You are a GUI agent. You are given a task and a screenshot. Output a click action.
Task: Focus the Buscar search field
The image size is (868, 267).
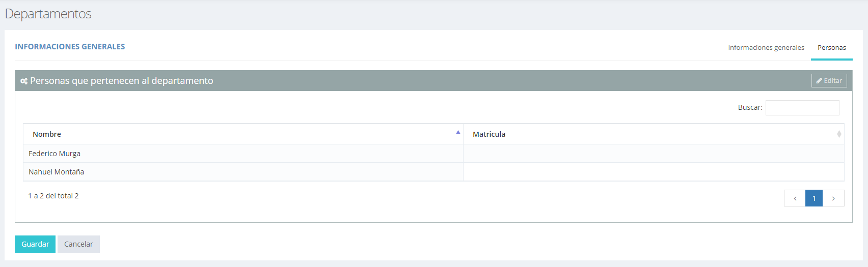point(802,108)
